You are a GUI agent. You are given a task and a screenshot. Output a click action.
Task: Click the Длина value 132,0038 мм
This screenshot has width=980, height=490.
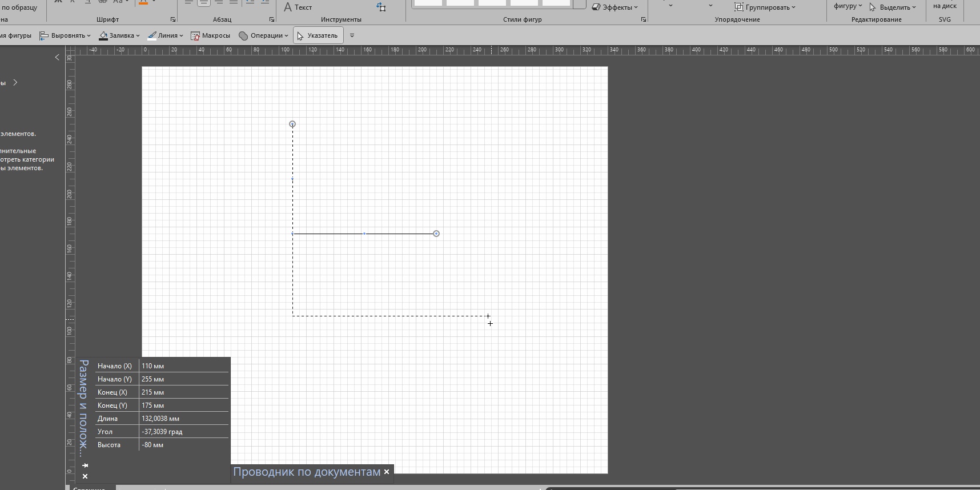[184, 419]
